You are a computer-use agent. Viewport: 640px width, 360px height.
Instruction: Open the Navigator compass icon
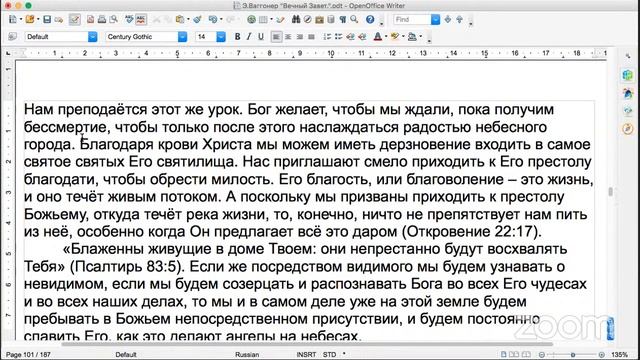(308, 19)
